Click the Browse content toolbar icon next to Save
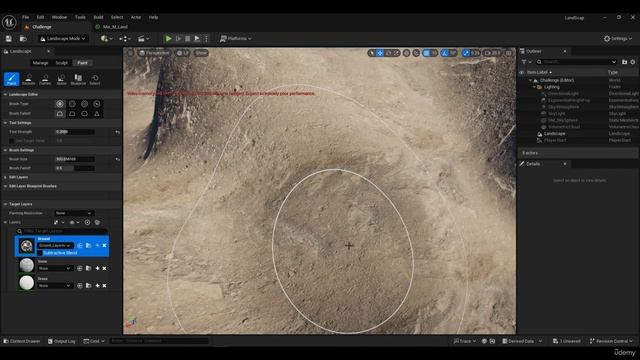The height and width of the screenshot is (360, 640). point(23,38)
